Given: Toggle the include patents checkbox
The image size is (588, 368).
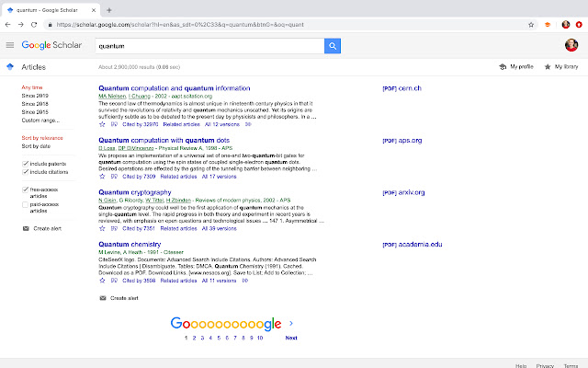Looking at the screenshot, I should (x=25, y=164).
